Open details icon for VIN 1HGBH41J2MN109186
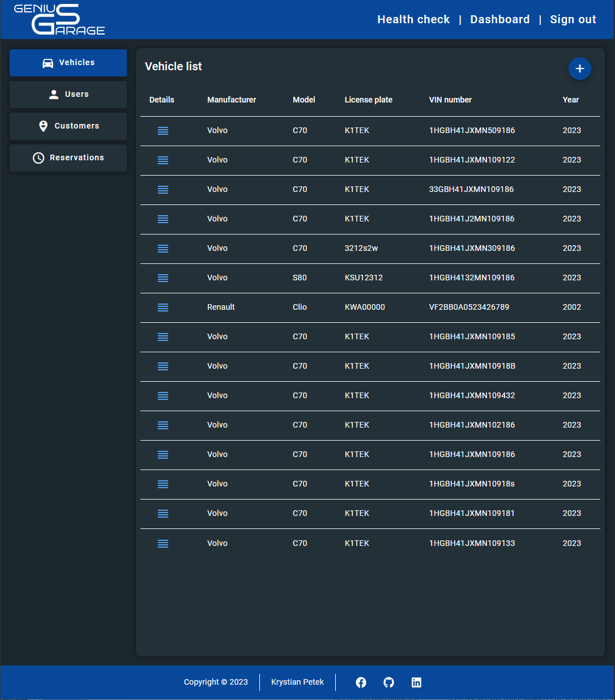Screen dimensions: 615x700 point(163,219)
